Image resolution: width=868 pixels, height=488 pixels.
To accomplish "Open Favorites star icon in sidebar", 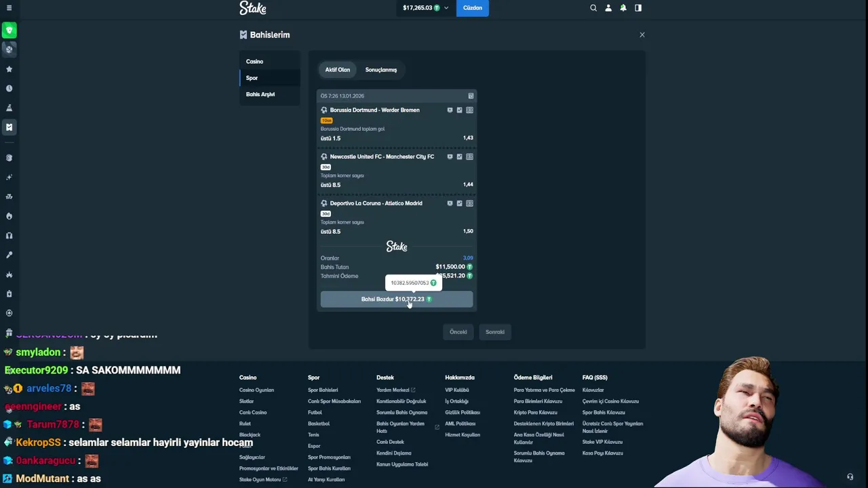I will click(x=9, y=69).
